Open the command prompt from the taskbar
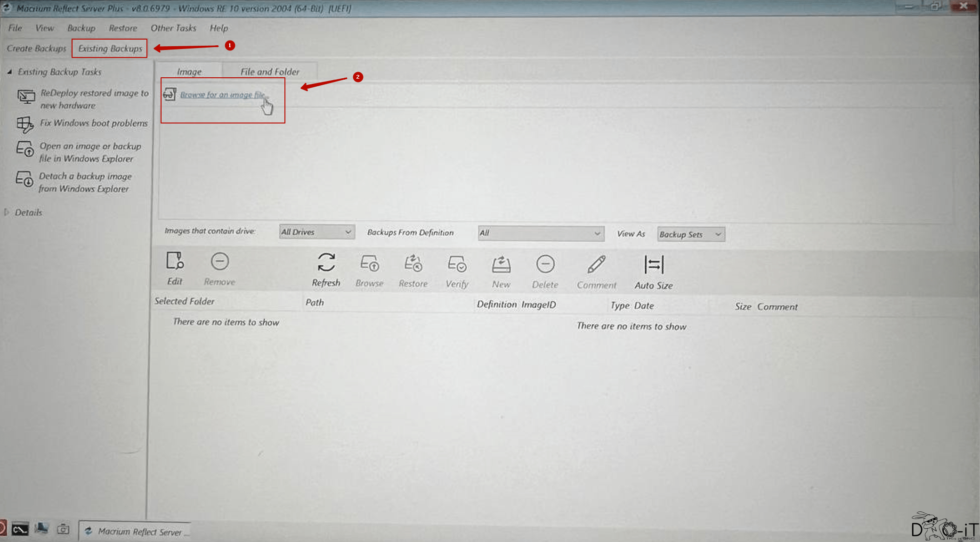This screenshot has width=980, height=542. tap(20, 530)
